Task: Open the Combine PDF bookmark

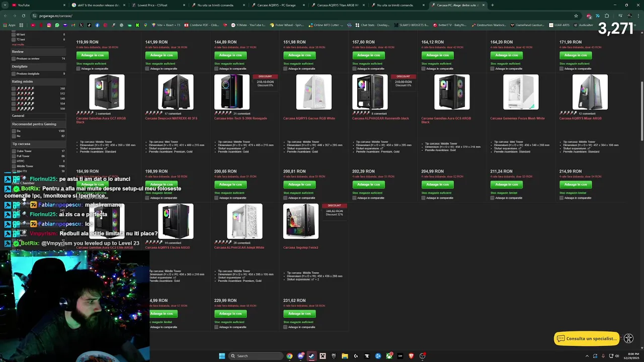Action: [202, 25]
